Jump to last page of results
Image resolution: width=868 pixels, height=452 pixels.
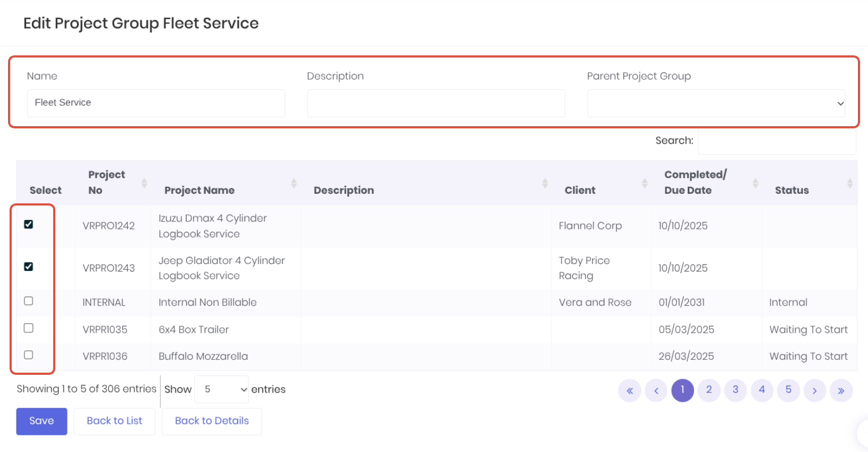pos(841,391)
